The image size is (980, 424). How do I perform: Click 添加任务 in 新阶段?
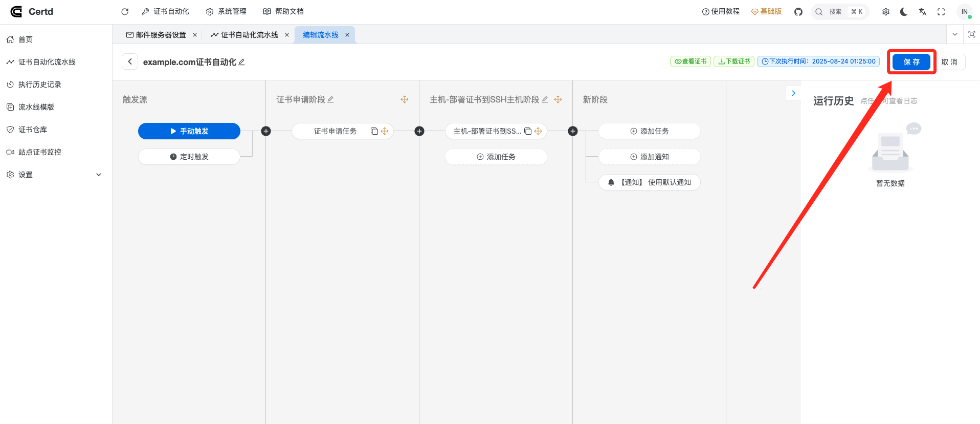coord(650,131)
